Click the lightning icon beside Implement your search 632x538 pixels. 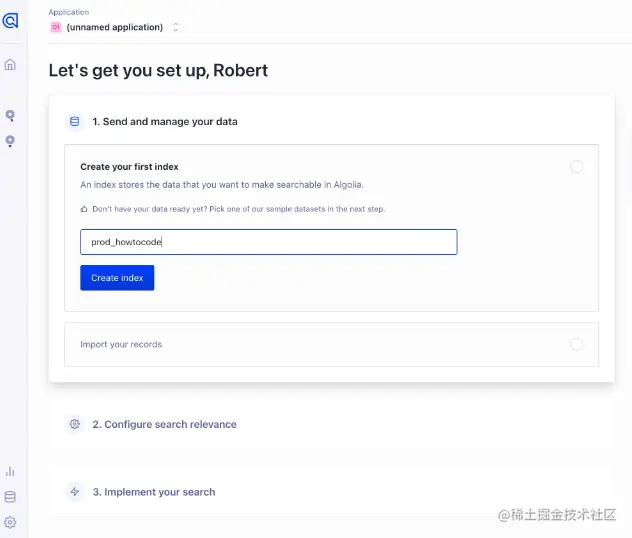(75, 492)
